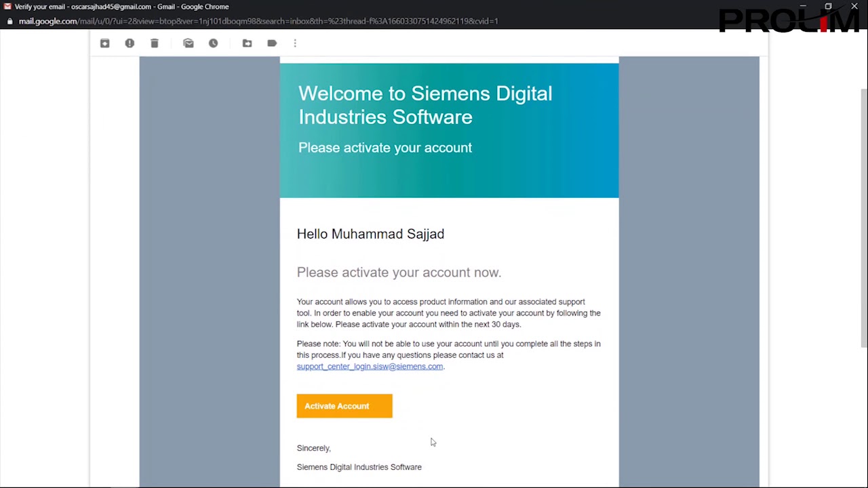
Task: Click the "Sincerely," closing line
Action: [x=314, y=448]
